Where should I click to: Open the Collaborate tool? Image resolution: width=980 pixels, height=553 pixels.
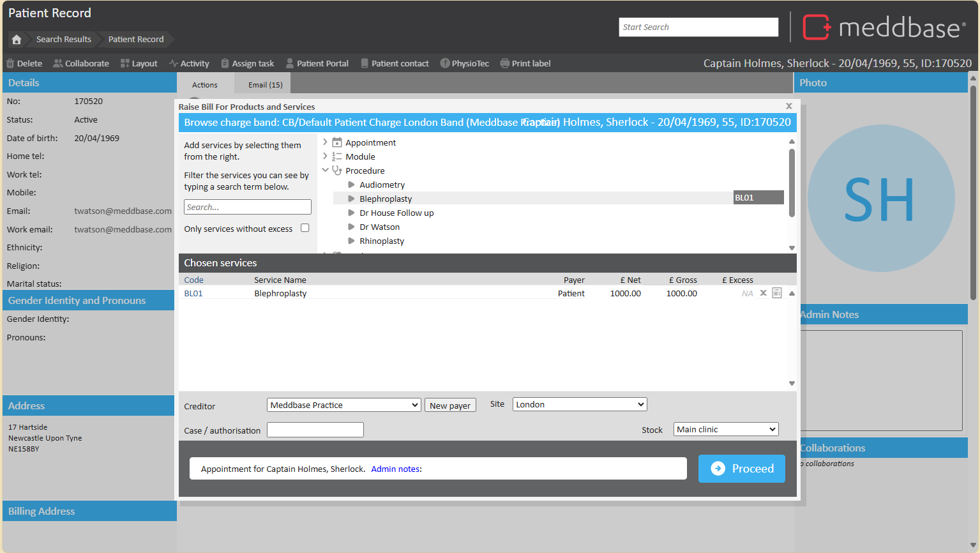point(80,64)
